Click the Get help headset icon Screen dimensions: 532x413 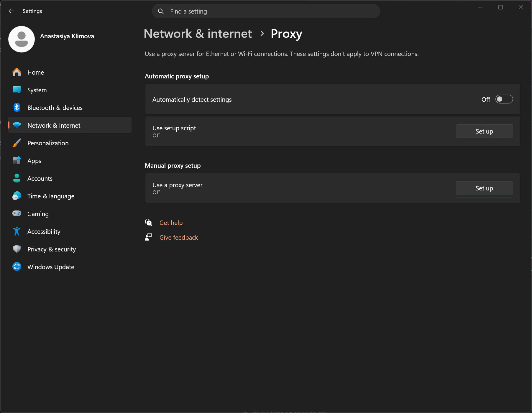[148, 222]
